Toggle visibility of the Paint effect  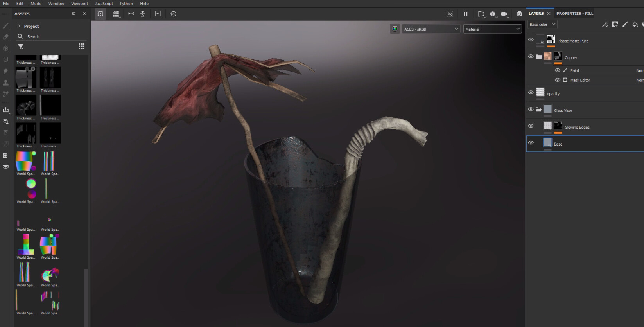point(558,70)
